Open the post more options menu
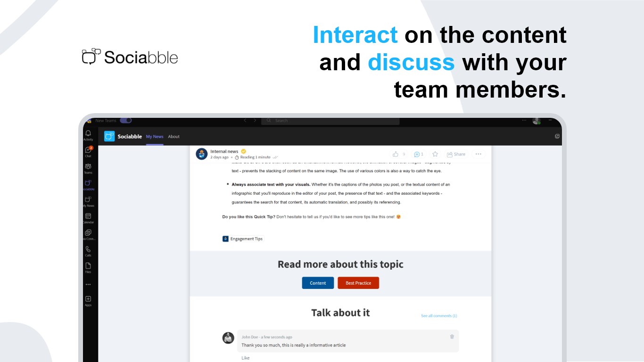Screen dimensions: 644x362 [x=479, y=154]
